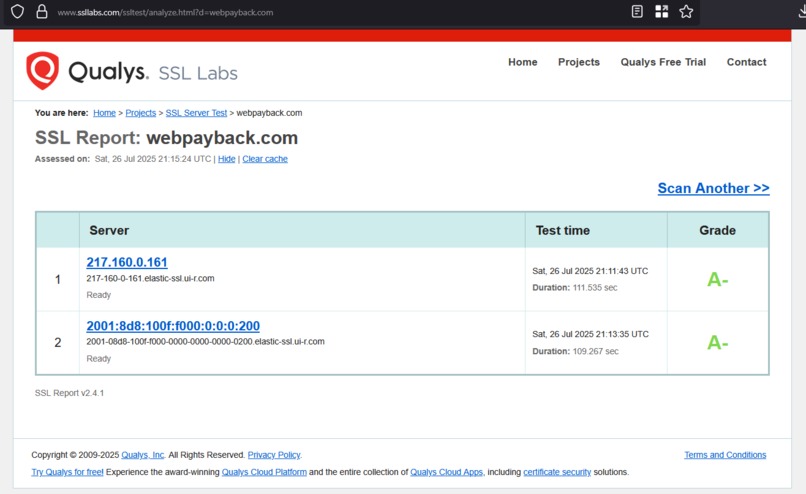Viewport: 806px width, 494px height.
Task: Click the Grade column header
Action: (x=718, y=230)
